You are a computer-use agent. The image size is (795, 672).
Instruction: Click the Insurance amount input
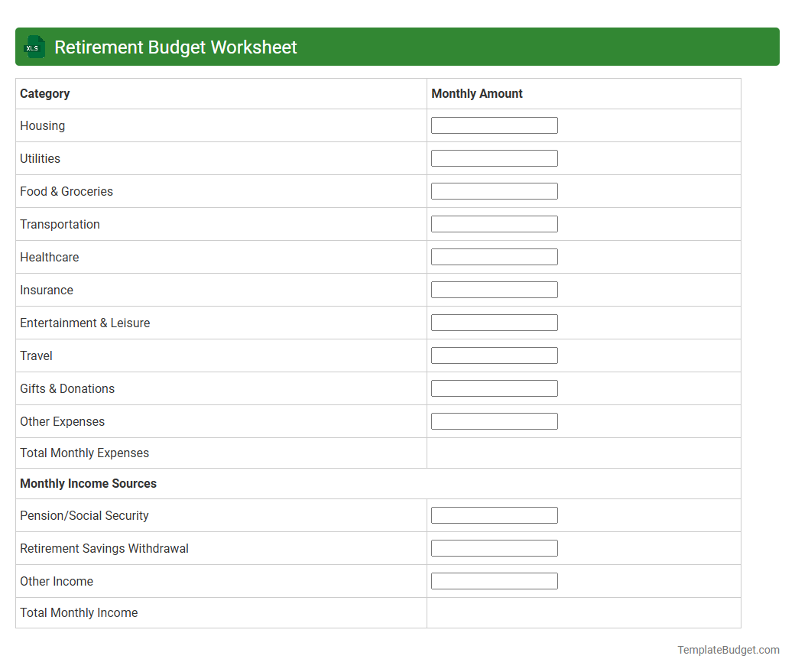tap(494, 289)
